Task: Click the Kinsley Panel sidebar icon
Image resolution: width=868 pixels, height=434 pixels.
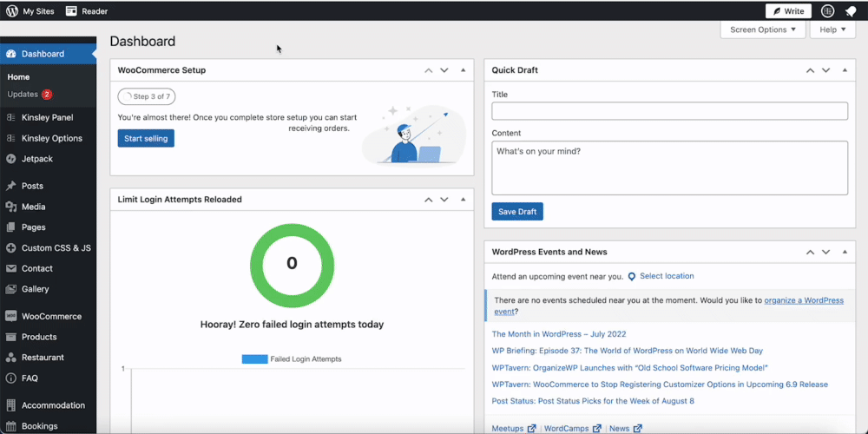Action: (10, 117)
